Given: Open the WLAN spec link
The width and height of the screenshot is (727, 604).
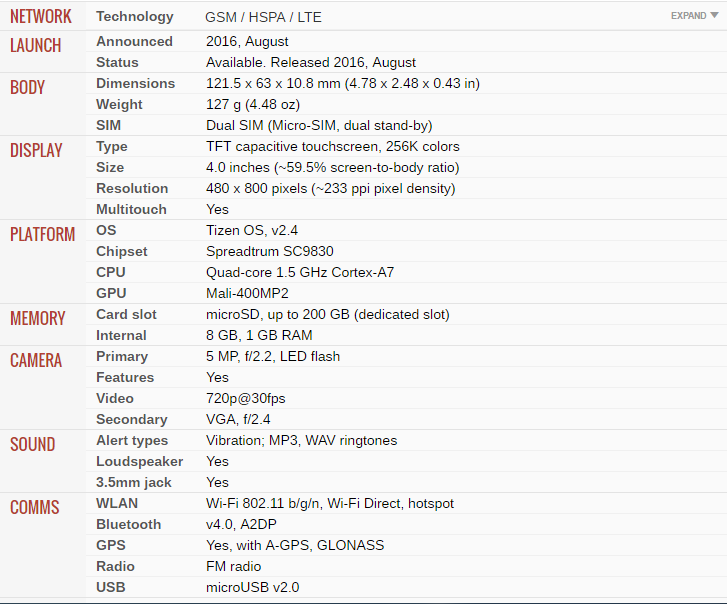Looking at the screenshot, I should [117, 503].
